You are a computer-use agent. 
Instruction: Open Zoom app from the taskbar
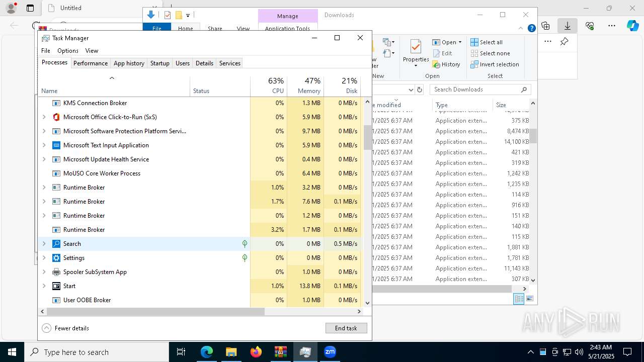tap(330, 352)
